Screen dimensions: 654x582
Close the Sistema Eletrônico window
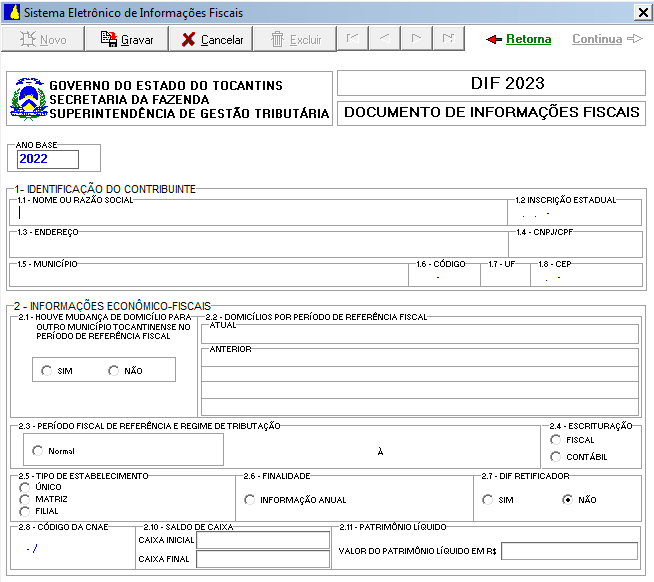[643, 13]
